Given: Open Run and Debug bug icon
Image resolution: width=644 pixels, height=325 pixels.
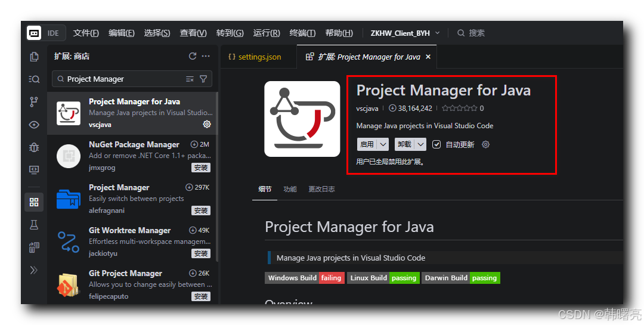Looking at the screenshot, I should click(x=34, y=147).
